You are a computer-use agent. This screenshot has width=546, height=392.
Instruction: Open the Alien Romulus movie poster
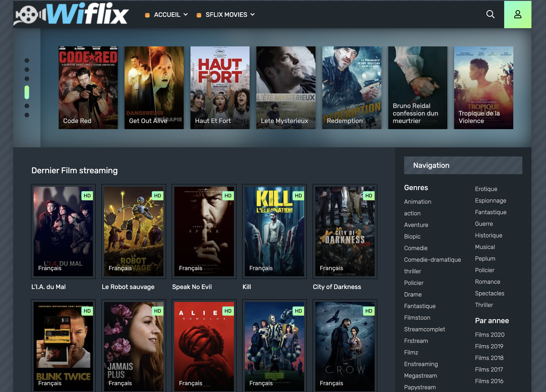204,346
